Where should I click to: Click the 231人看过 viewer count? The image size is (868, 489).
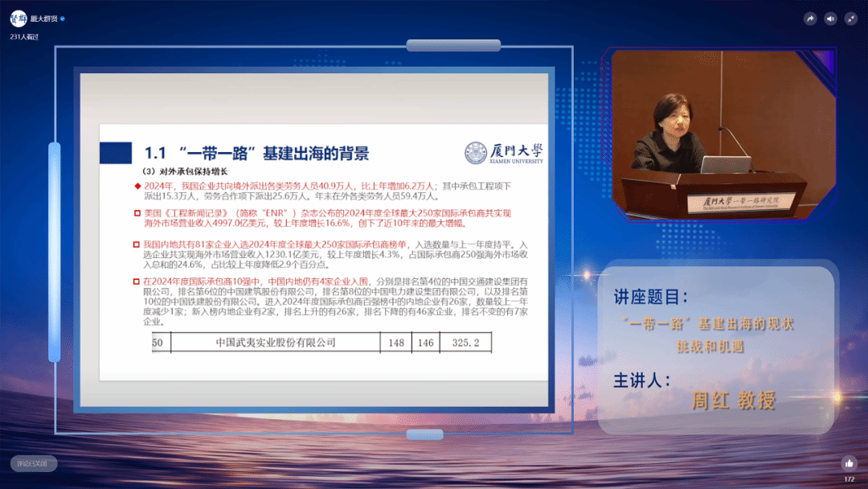[x=27, y=36]
